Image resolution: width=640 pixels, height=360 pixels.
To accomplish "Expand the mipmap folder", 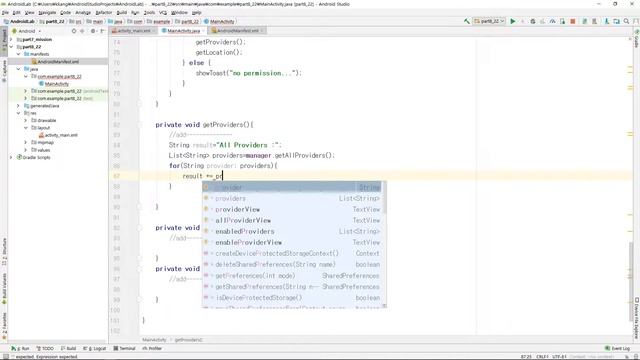I will pos(26,142).
